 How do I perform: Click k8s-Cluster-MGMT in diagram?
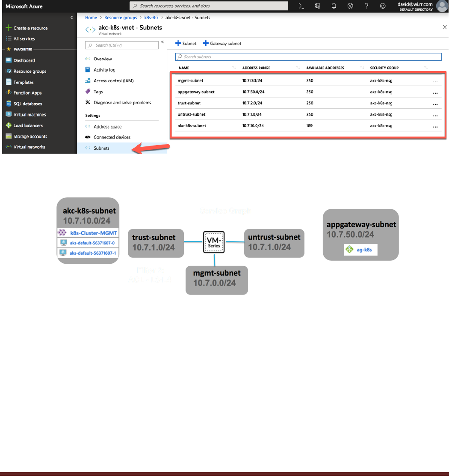88,233
